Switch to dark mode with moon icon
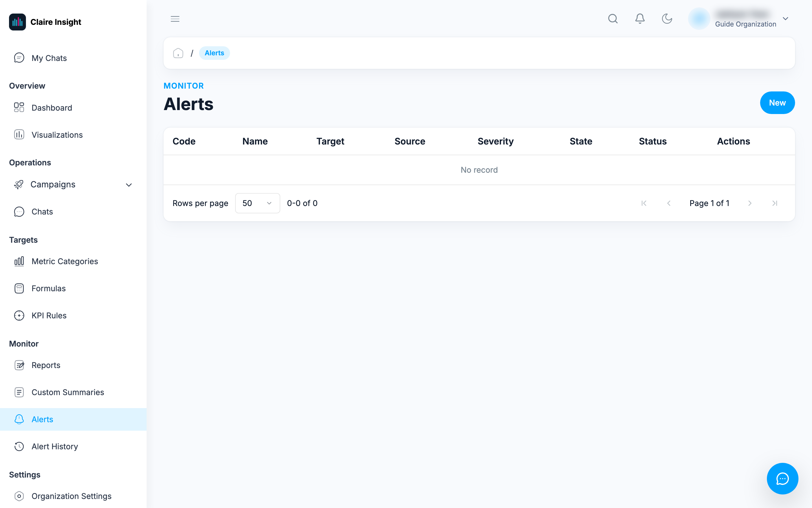812x508 pixels. pyautogui.click(x=667, y=18)
